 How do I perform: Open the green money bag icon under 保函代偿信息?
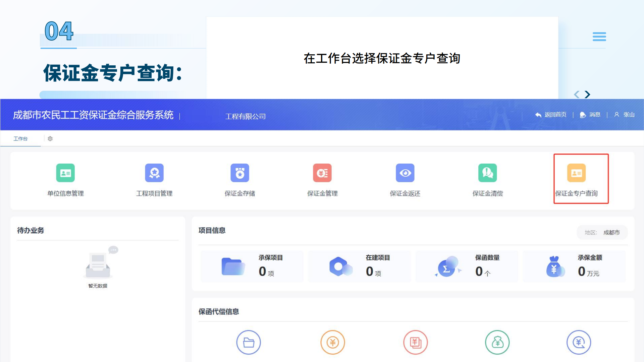pyautogui.click(x=498, y=342)
